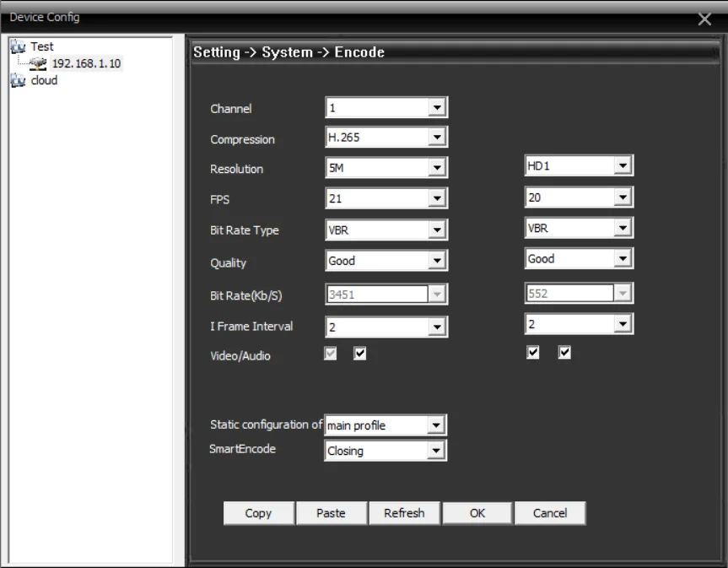Toggle main stream audio checkbox
728x568 pixels.
tap(359, 354)
